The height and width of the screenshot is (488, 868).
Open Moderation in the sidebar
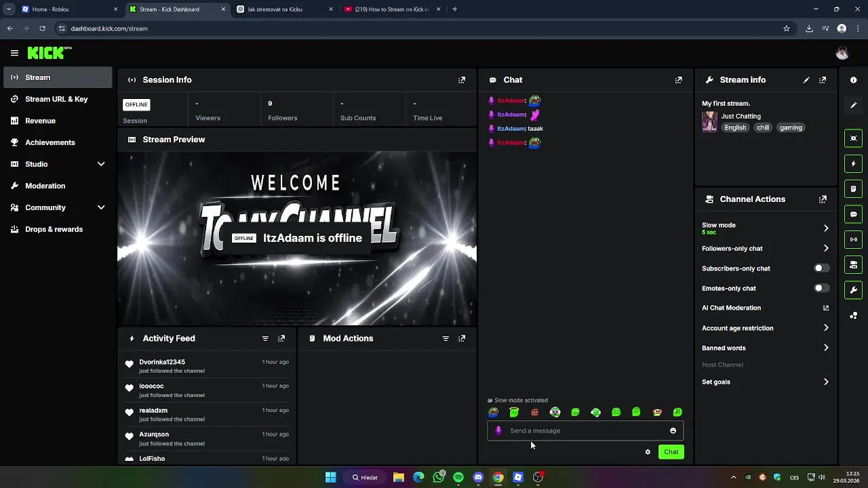[58, 186]
